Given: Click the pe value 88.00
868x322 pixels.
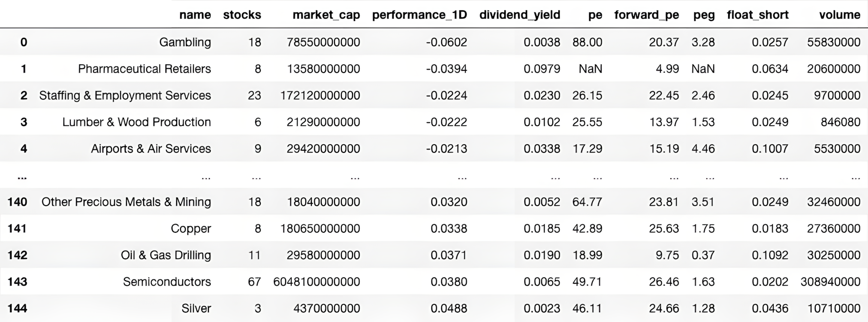Looking at the screenshot, I should pos(587,42).
